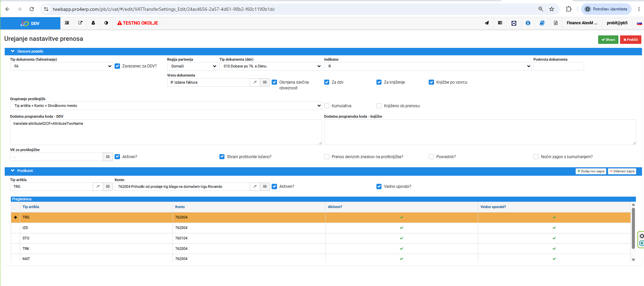Open lookup list for Tip artikla
Screen dimensions: 644x286
(x=108, y=187)
